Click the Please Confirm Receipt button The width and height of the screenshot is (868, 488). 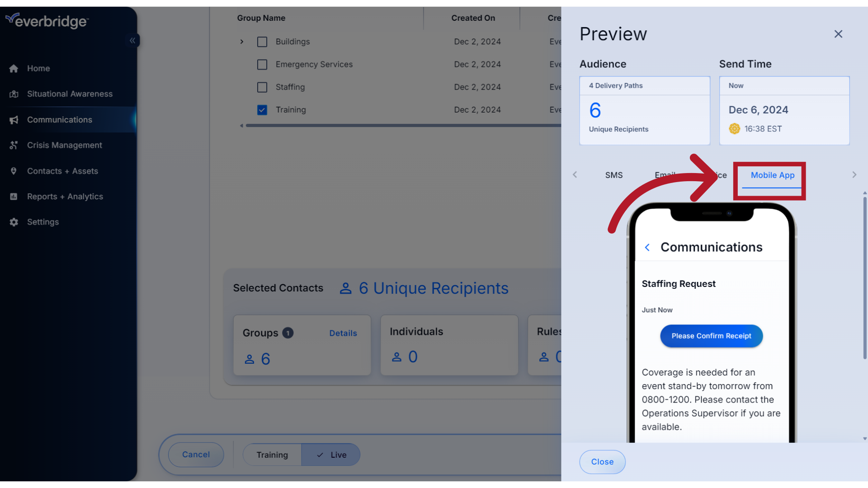(711, 335)
